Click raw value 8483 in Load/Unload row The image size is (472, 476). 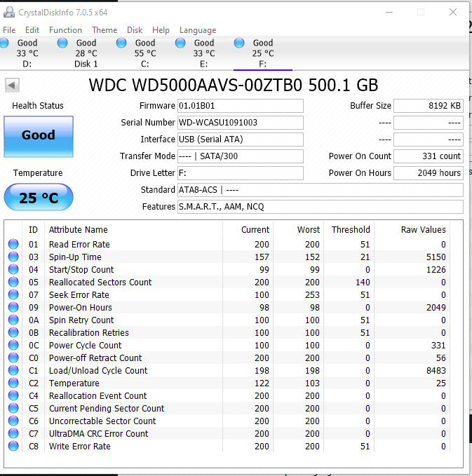click(x=436, y=371)
